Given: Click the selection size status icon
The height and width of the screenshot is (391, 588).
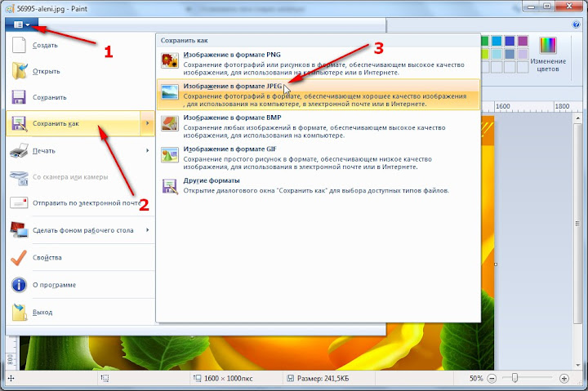Looking at the screenshot, I should click(x=105, y=378).
